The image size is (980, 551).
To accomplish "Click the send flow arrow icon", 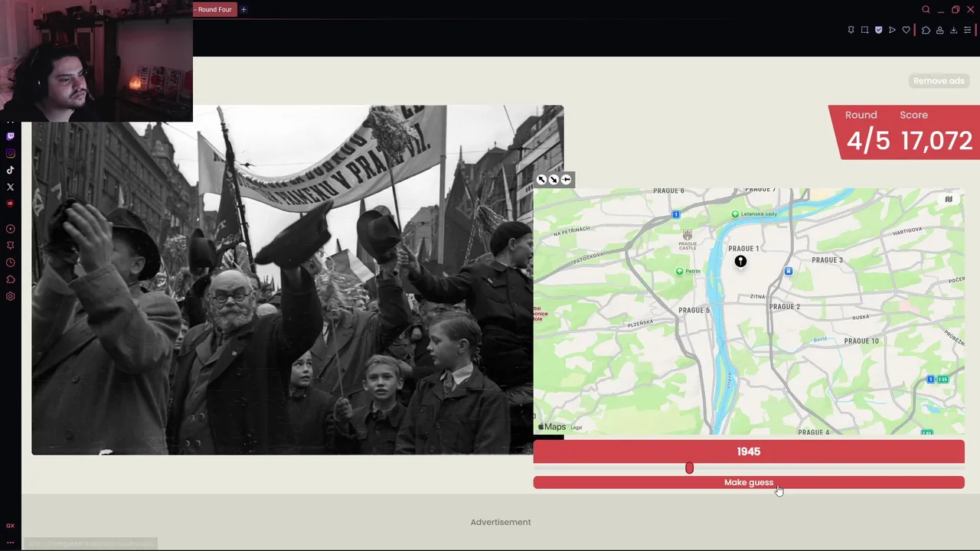I will [x=892, y=30].
